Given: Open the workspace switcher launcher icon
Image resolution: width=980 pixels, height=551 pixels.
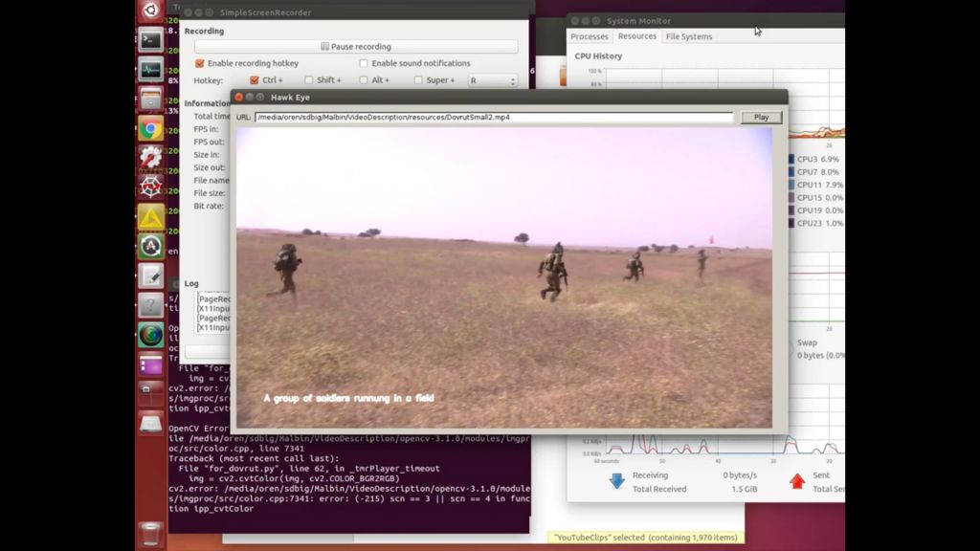Looking at the screenshot, I should 150,393.
